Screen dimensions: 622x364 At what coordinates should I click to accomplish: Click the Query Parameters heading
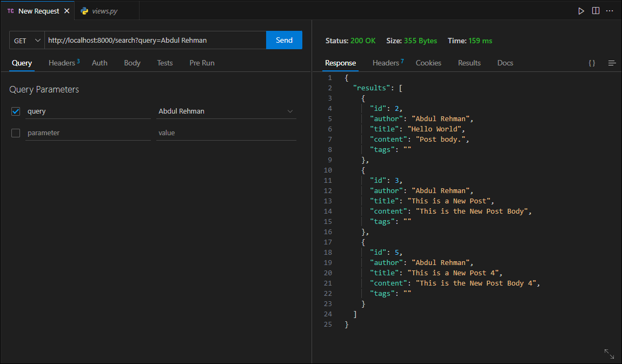click(x=44, y=90)
